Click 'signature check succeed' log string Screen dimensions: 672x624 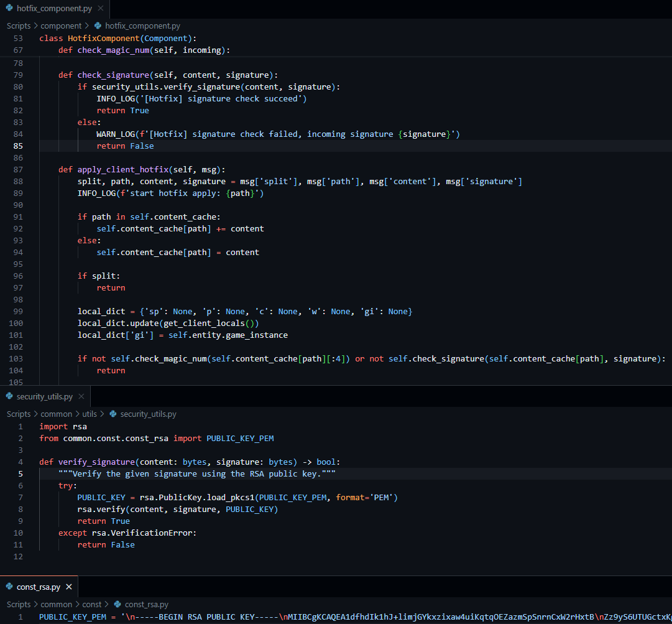pyautogui.click(x=223, y=99)
